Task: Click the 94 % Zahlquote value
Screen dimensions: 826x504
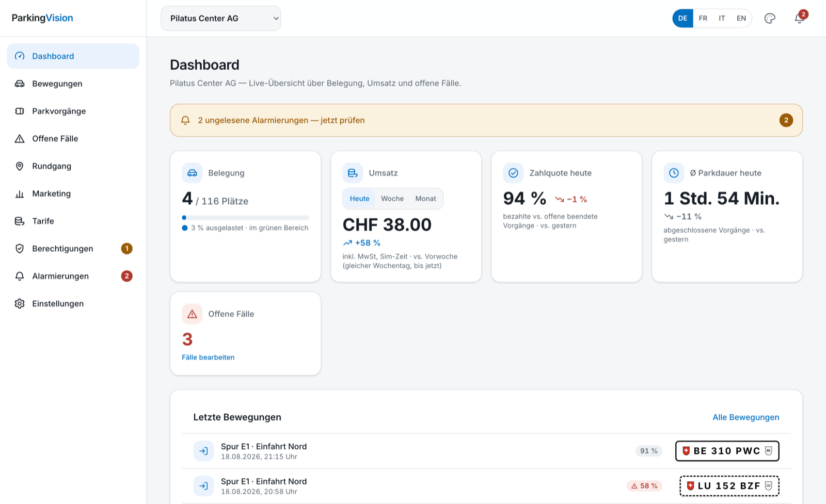Action: point(525,199)
